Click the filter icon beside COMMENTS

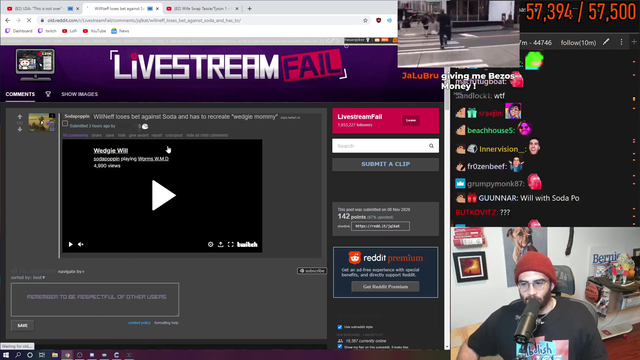48,94
